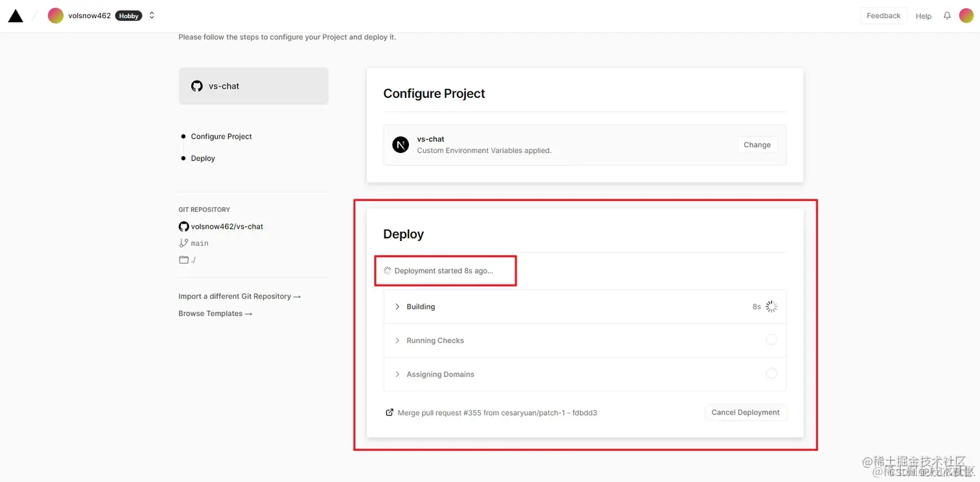Click the Assigning Domains row label
This screenshot has height=482, width=980.
pos(440,374)
